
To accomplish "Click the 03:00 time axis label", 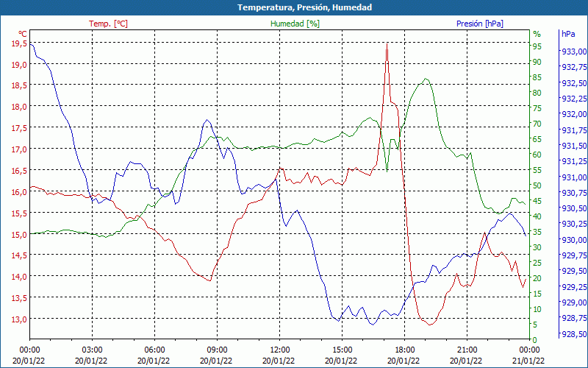I will 93,350.
